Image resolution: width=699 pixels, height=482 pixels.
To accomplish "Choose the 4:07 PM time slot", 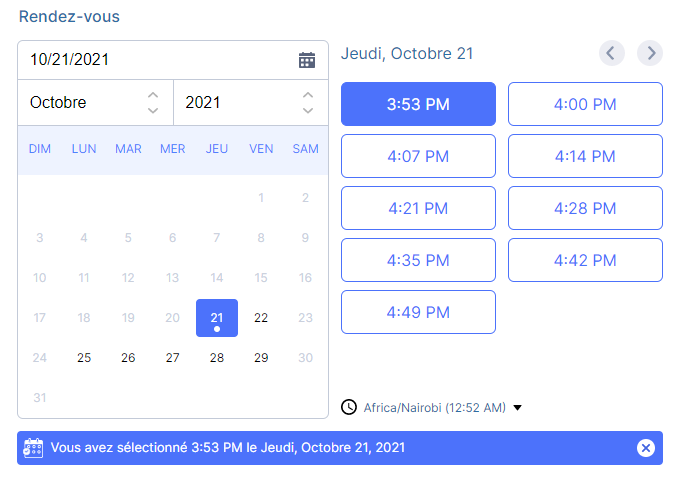I will (418, 156).
